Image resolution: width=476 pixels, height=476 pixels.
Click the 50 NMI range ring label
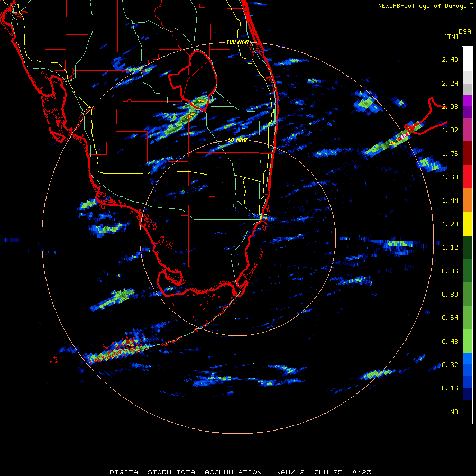(237, 140)
